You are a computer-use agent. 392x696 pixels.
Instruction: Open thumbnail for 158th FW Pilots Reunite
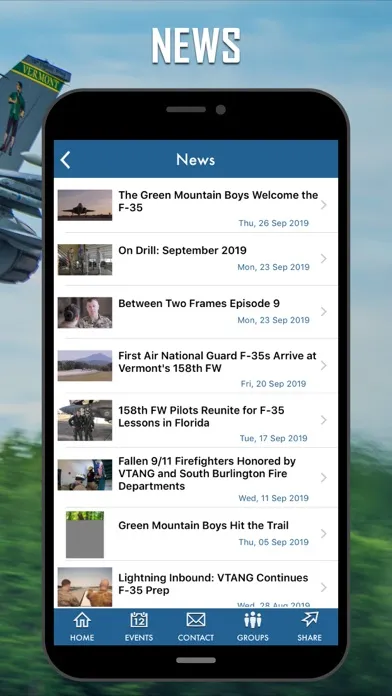(85, 420)
